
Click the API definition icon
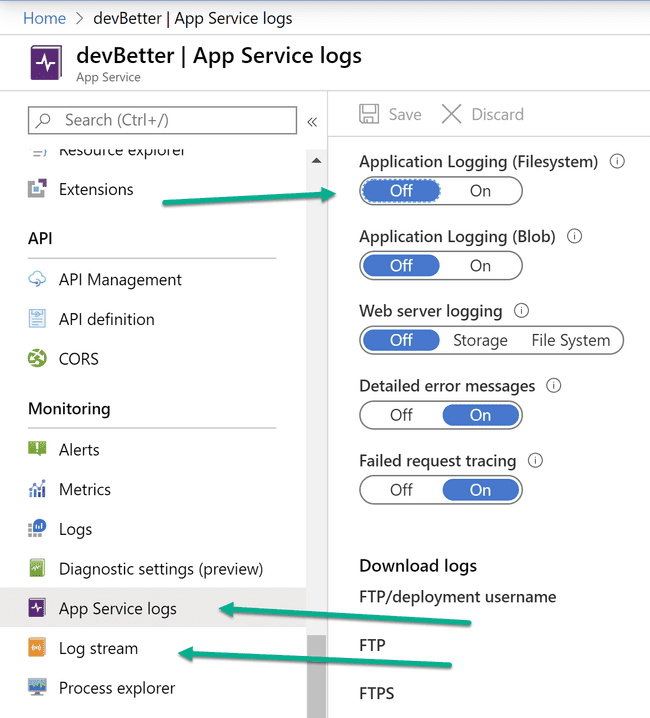[37, 319]
